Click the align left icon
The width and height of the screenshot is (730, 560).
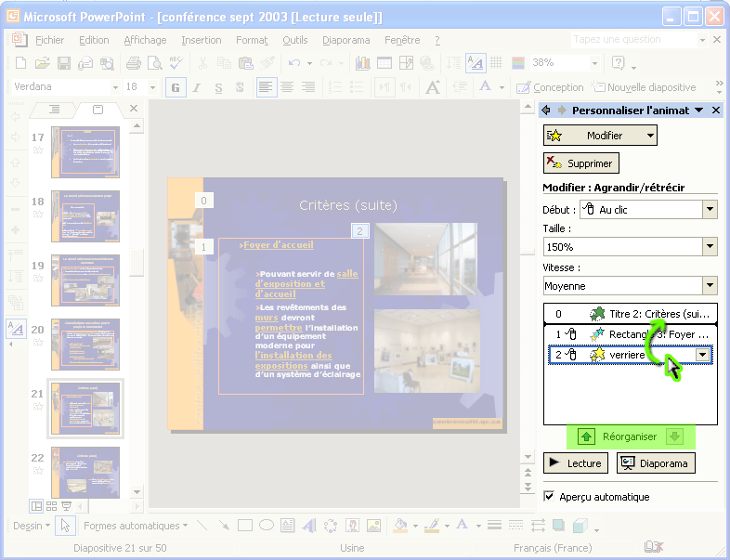[x=267, y=87]
